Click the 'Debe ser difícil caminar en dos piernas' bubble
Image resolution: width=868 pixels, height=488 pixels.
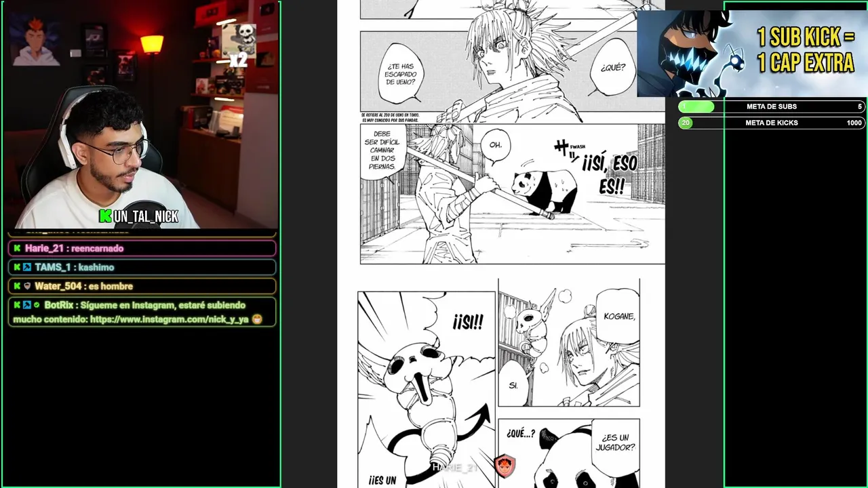tap(384, 150)
